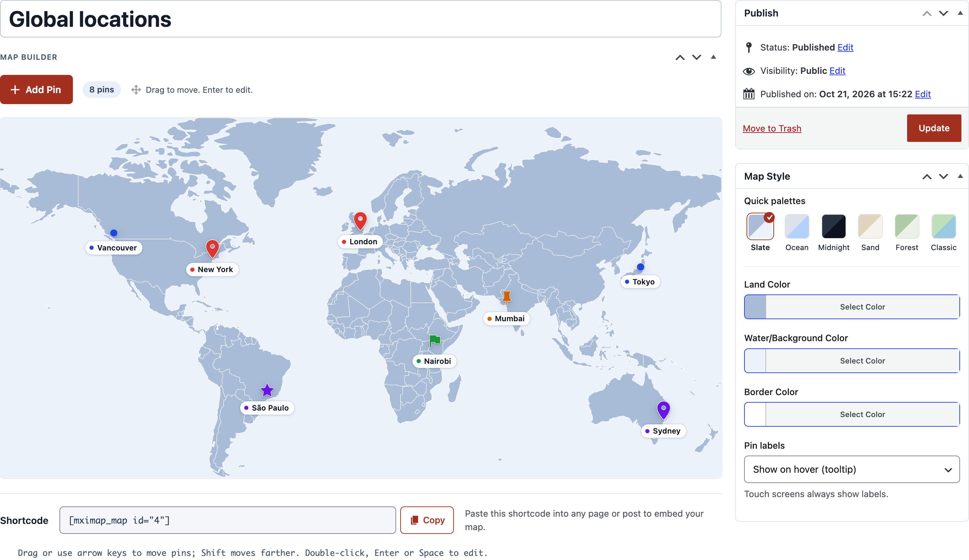The width and height of the screenshot is (969, 560).
Task: Copy the shortcode
Action: coord(427,520)
